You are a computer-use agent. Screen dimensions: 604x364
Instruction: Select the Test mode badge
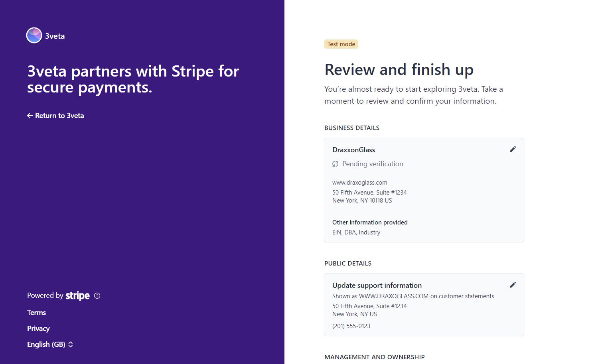pos(341,44)
